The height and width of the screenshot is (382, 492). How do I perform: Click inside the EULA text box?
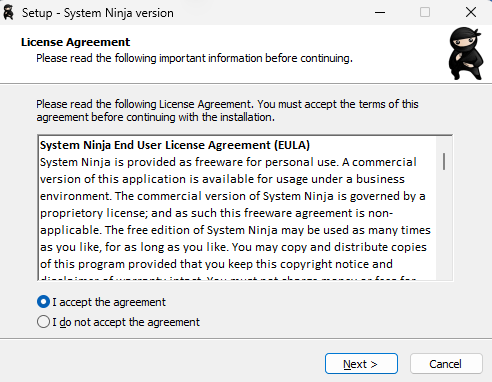245,208
